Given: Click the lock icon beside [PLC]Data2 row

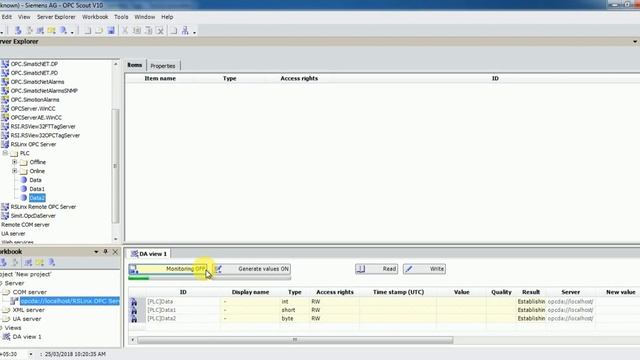Looking at the screenshot, I should [133, 318].
